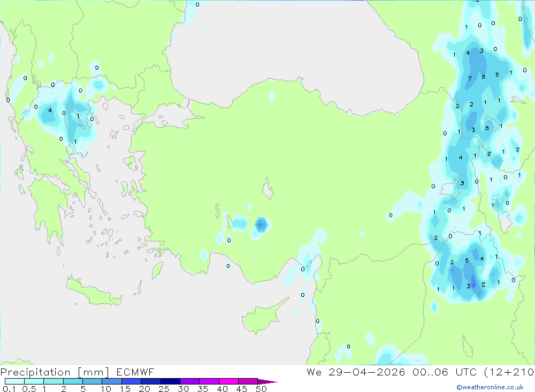Click the '0.1' legend label
This screenshot has height=392, width=535.
(9, 389)
